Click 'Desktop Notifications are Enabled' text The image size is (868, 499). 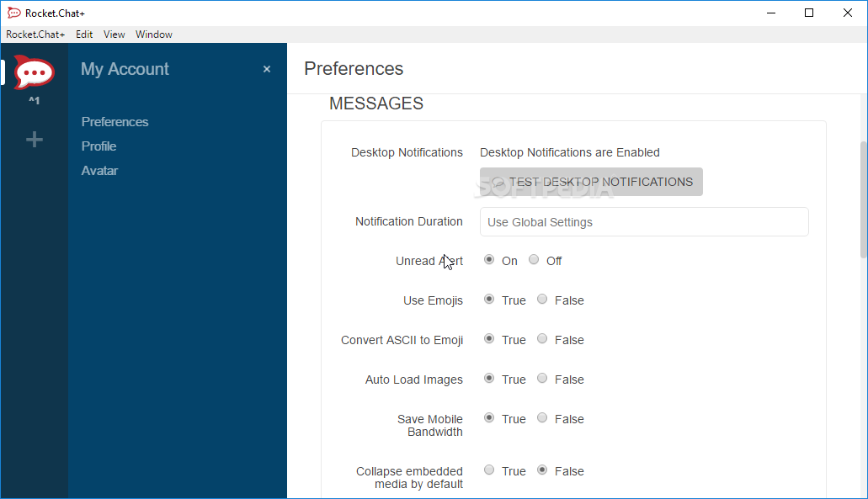[x=570, y=152]
